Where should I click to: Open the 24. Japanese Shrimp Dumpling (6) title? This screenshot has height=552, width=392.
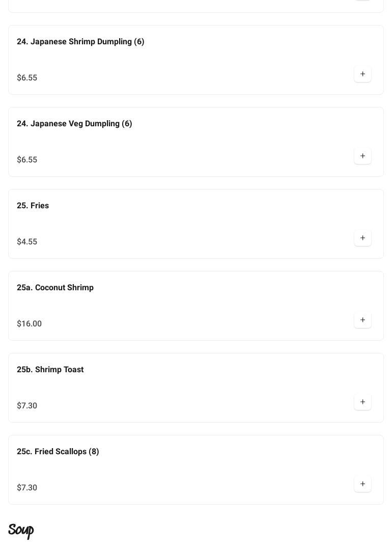click(80, 42)
